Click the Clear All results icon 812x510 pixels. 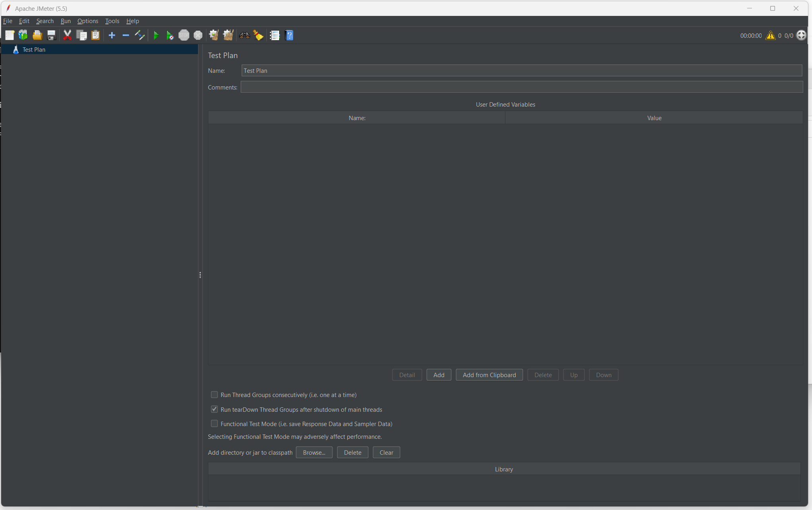pyautogui.click(x=228, y=35)
